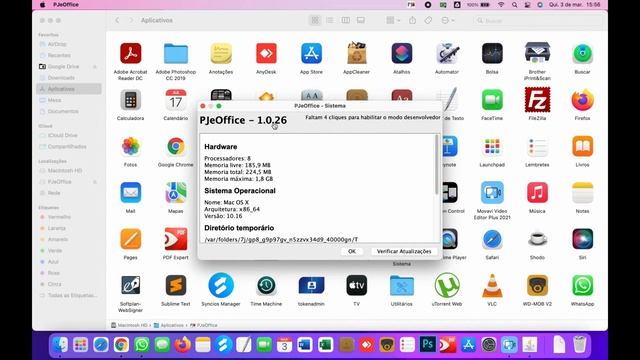Open the Lembretes app icon

coord(537,147)
